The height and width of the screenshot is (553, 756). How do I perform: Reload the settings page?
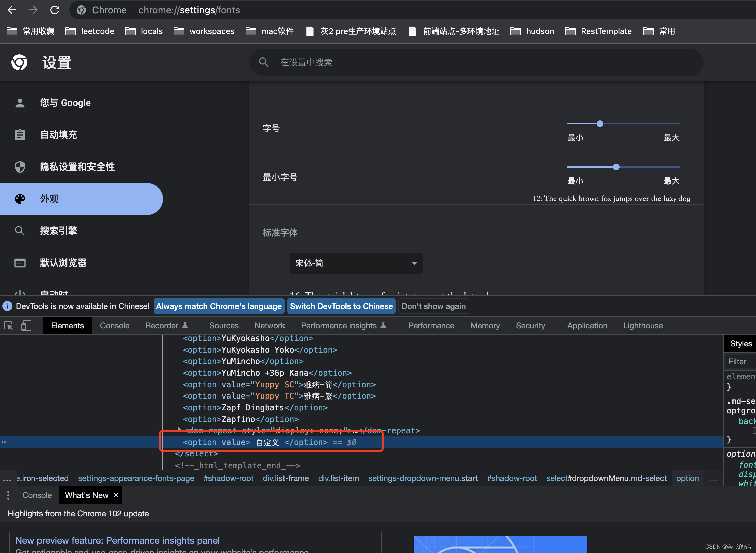55,10
